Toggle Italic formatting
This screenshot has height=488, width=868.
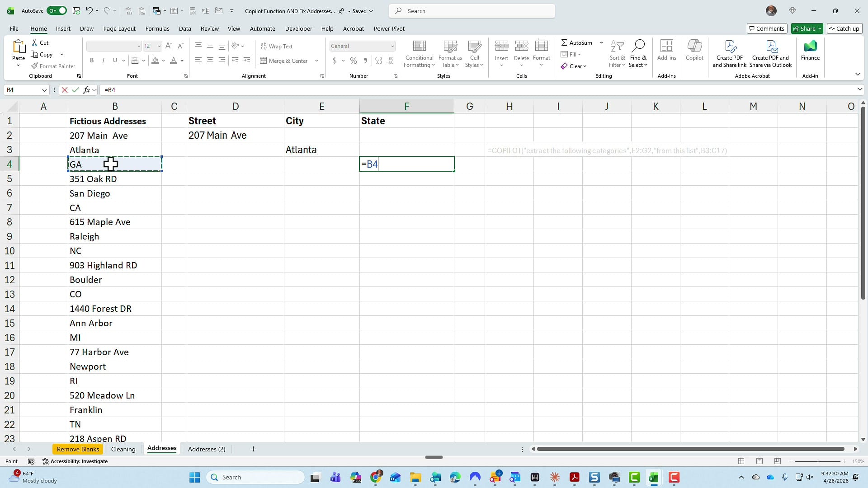tap(103, 60)
